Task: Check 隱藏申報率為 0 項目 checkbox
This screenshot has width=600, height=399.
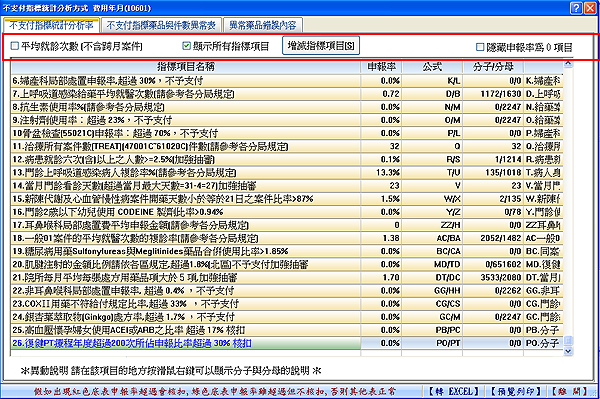Action: (x=480, y=47)
